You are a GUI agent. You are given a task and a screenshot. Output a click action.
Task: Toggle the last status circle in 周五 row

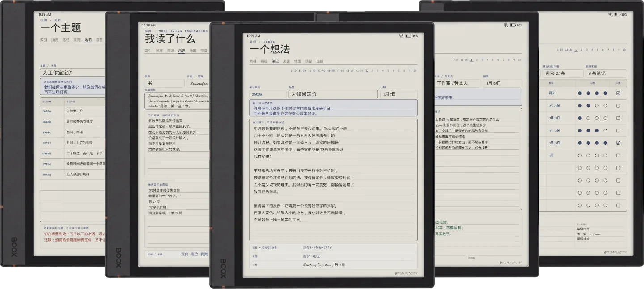tap(606, 93)
